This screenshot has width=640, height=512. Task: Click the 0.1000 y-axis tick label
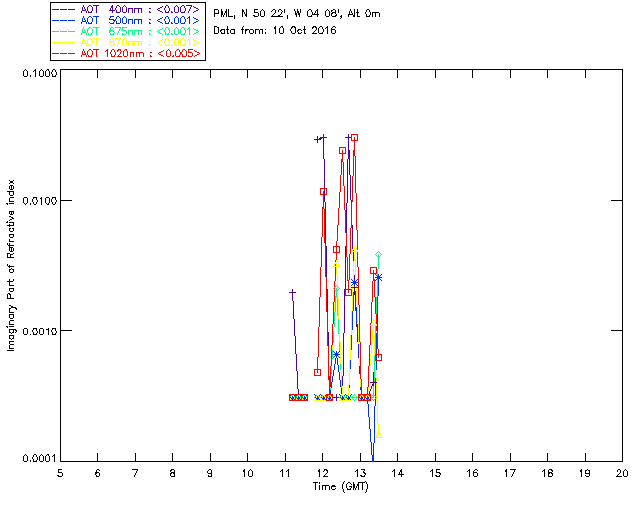36,74
